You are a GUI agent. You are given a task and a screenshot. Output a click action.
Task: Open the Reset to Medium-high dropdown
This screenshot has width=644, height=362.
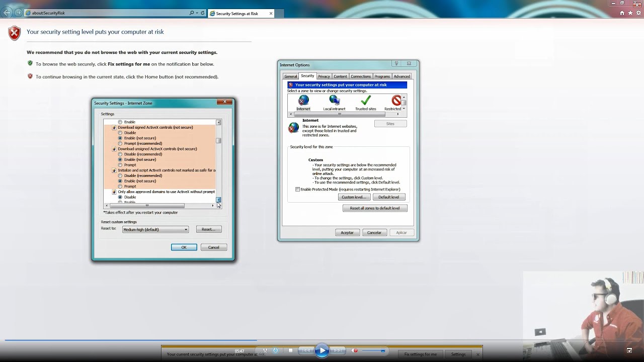click(x=155, y=229)
